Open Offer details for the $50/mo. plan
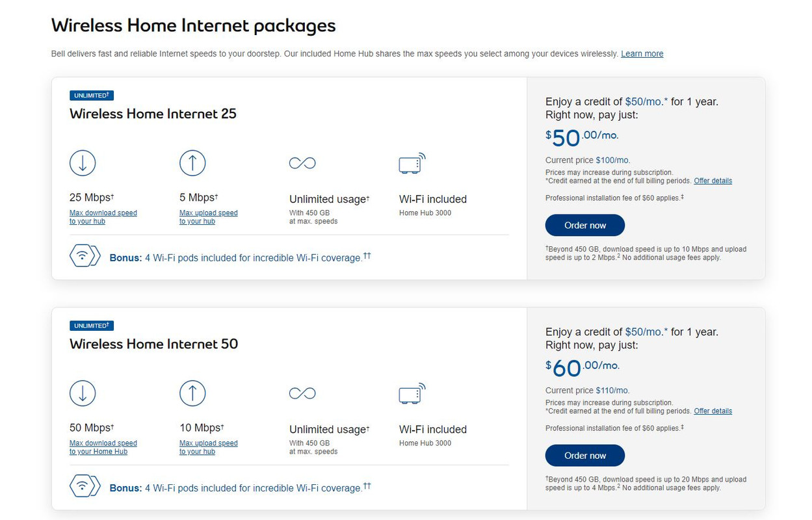Screen dimensions: 812x520 coord(713,181)
